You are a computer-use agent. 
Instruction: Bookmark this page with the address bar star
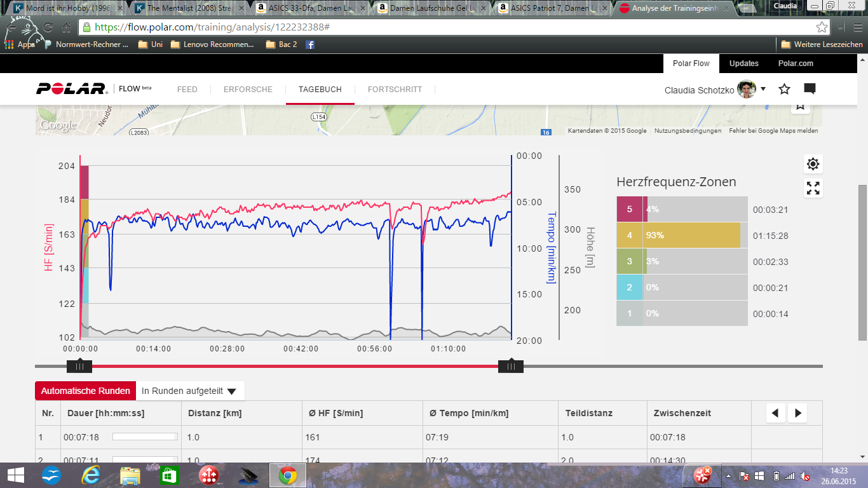click(x=822, y=27)
